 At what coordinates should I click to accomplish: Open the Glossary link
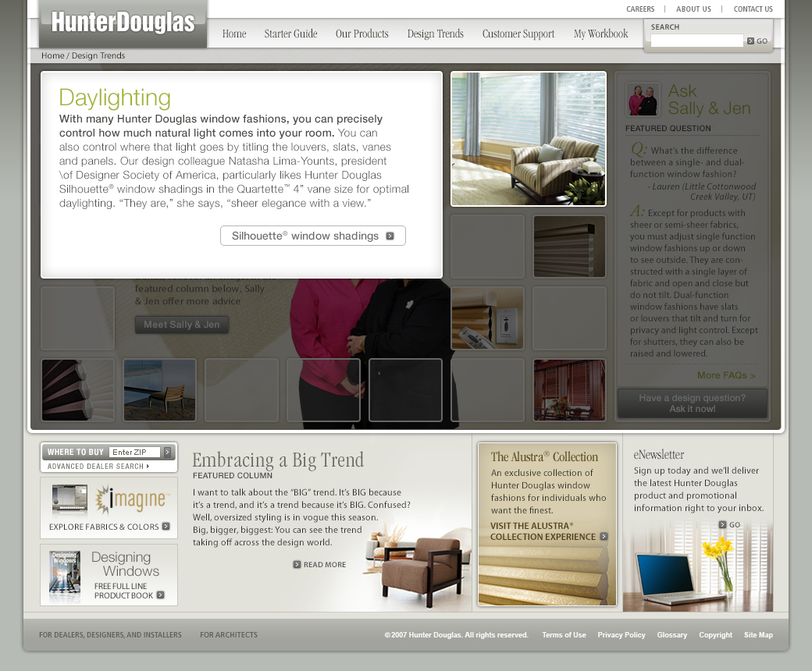coord(672,635)
